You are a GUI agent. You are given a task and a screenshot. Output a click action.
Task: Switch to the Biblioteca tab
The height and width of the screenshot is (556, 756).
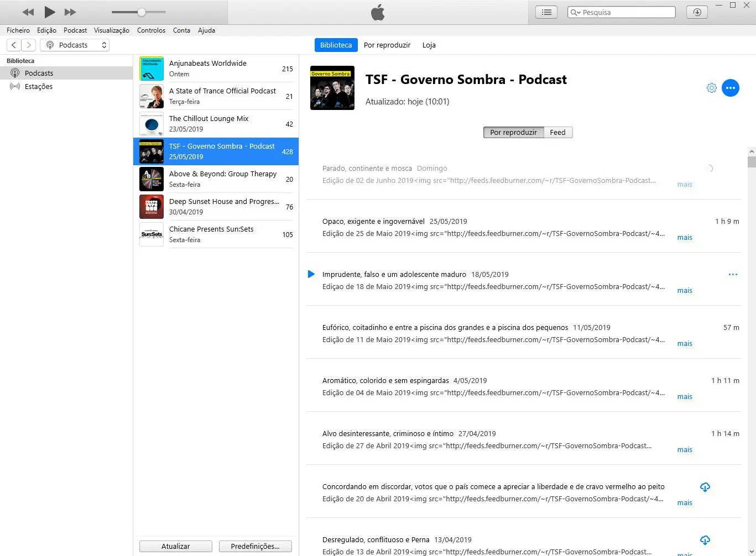coord(336,45)
